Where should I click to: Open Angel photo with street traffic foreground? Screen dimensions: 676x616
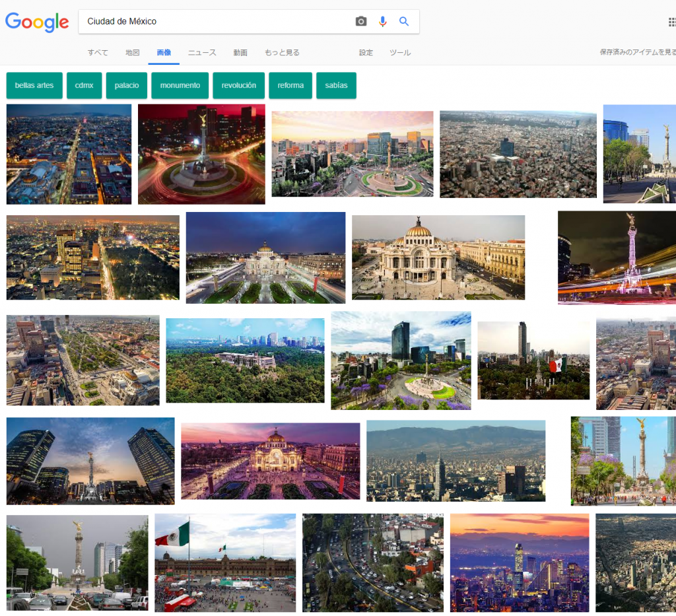77,563
